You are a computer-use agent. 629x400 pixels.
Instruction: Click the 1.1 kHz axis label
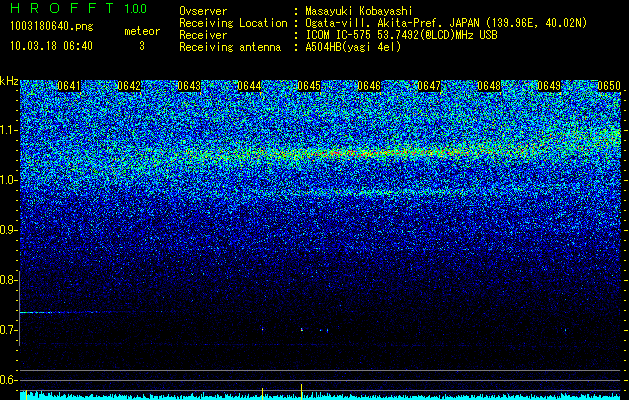pos(8,130)
